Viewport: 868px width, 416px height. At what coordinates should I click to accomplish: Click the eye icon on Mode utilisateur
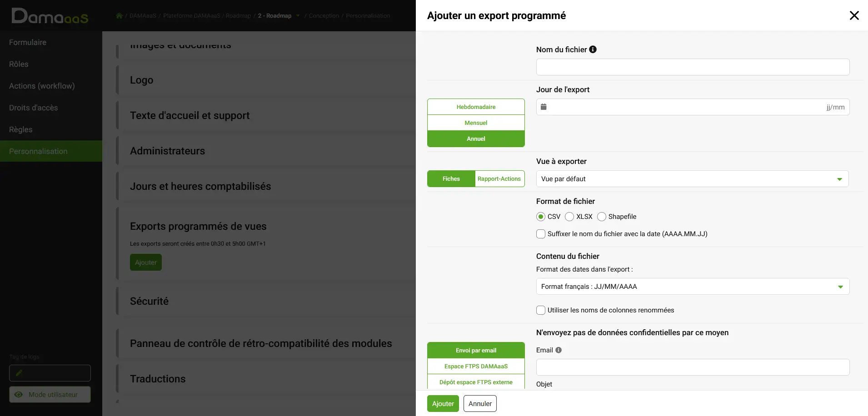click(x=19, y=395)
